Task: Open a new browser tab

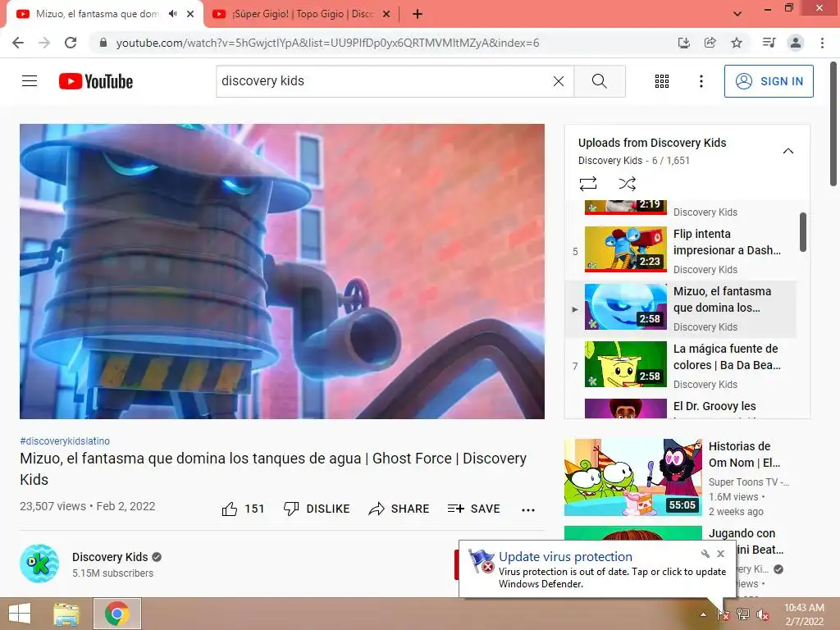Action: pyautogui.click(x=418, y=14)
